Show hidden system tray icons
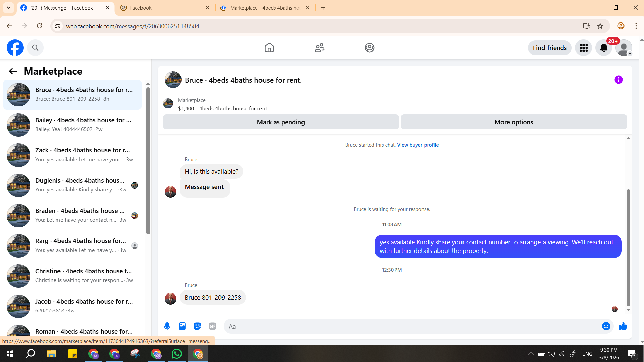Screen dimensions: 644x362 coord(531,354)
